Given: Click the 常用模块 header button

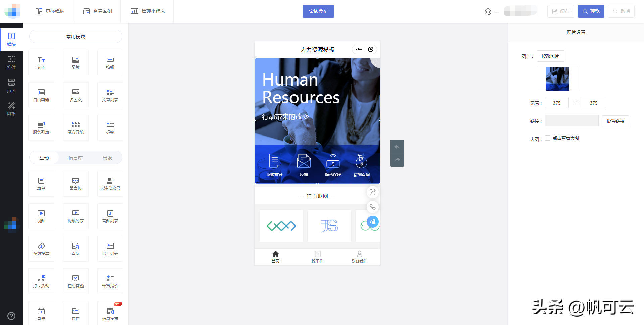Looking at the screenshot, I should pyautogui.click(x=76, y=36).
